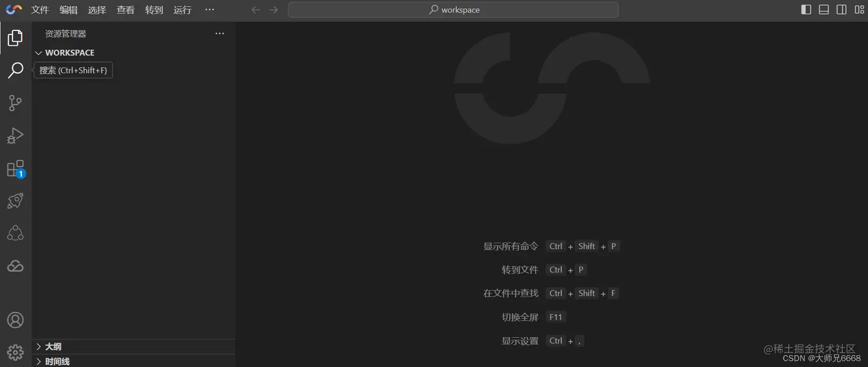This screenshot has width=868, height=367.
Task: Click the forward navigation arrow
Action: pyautogui.click(x=273, y=10)
